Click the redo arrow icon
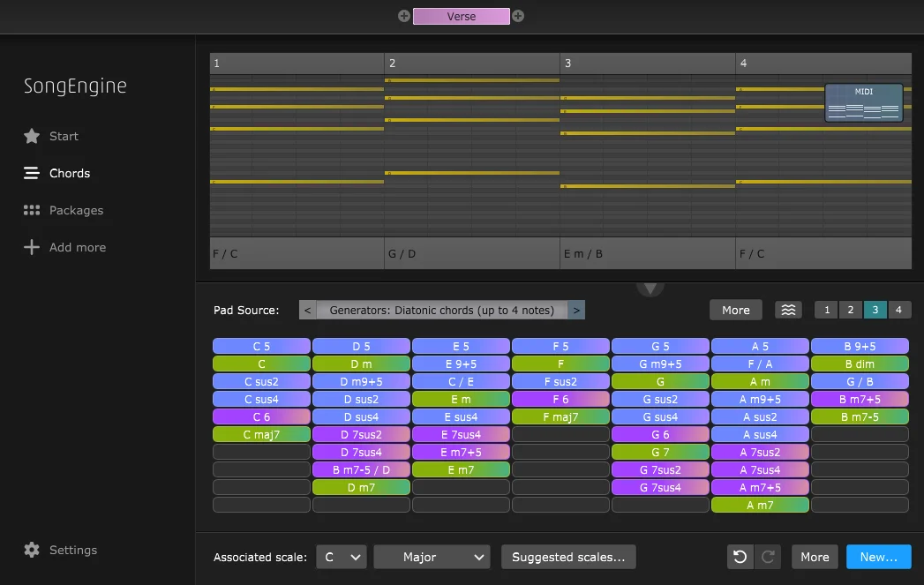This screenshot has height=585, width=924. 768,557
